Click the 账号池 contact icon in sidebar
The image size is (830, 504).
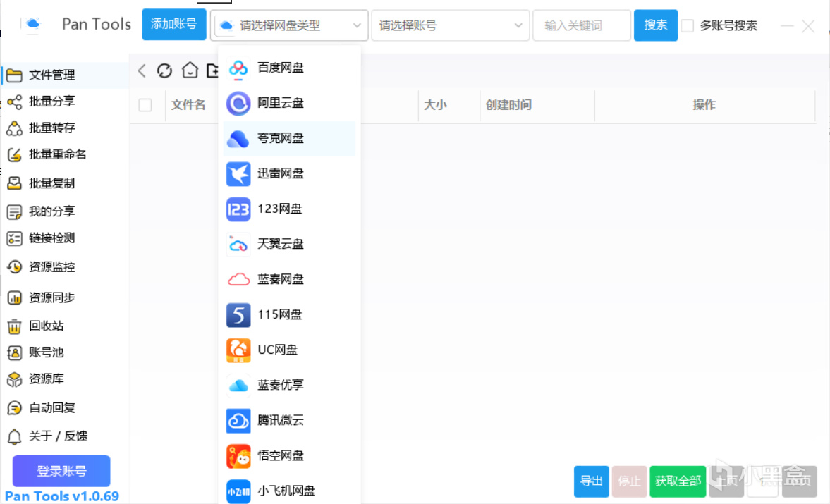click(x=14, y=353)
